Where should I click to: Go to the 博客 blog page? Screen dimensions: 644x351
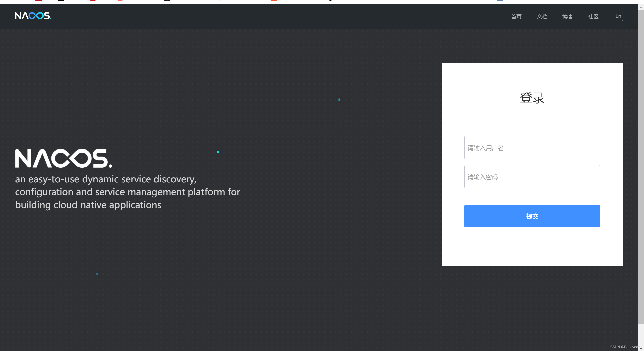point(568,17)
